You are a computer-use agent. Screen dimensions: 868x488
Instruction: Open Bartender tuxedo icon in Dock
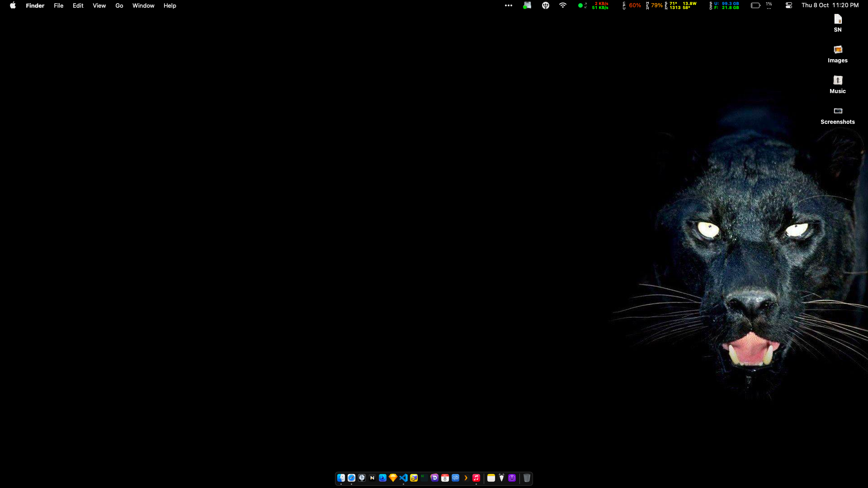coord(501,478)
